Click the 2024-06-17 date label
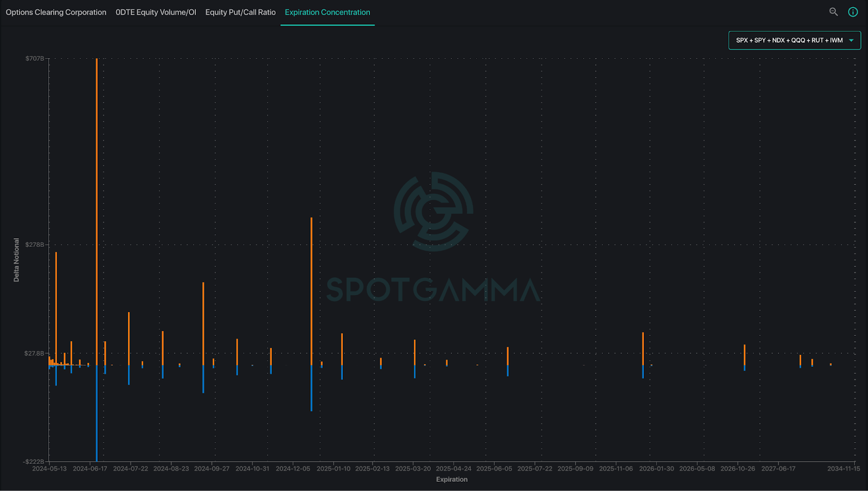The height and width of the screenshot is (491, 868). 90,469
